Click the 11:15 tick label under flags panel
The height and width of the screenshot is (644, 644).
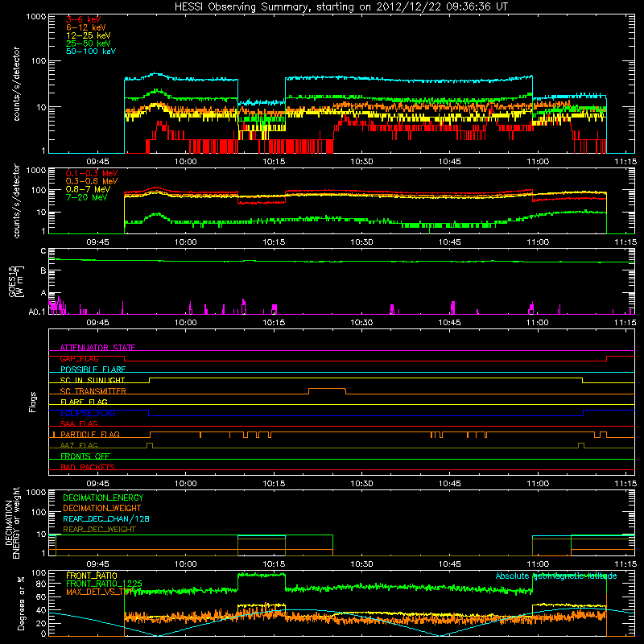(625, 484)
